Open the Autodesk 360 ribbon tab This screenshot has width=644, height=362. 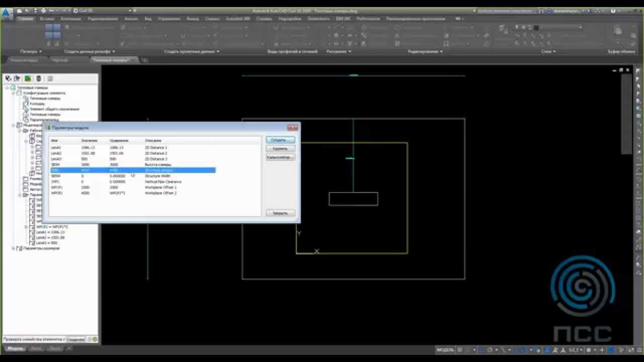[x=238, y=19]
